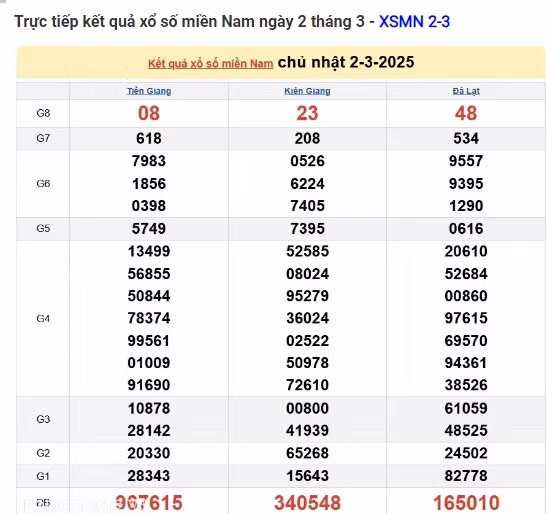546x514 pixels.
Task: Click the G1 number 28343
Action: 149,476
